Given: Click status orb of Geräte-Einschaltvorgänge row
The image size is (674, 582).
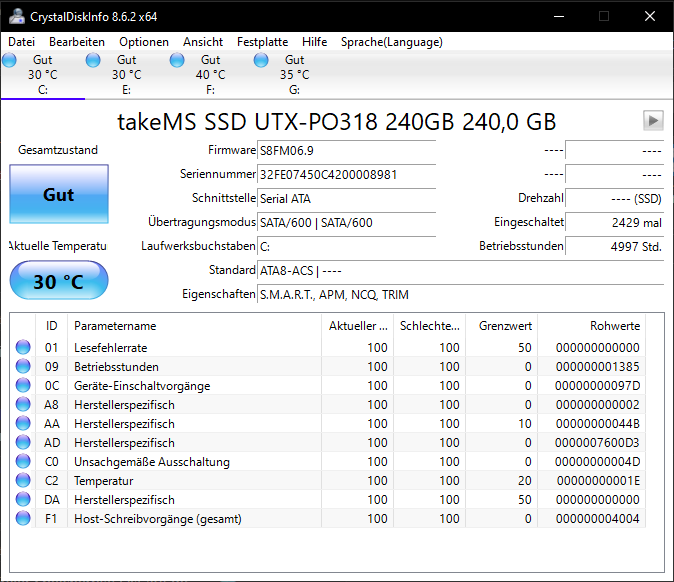Looking at the screenshot, I should (23, 385).
